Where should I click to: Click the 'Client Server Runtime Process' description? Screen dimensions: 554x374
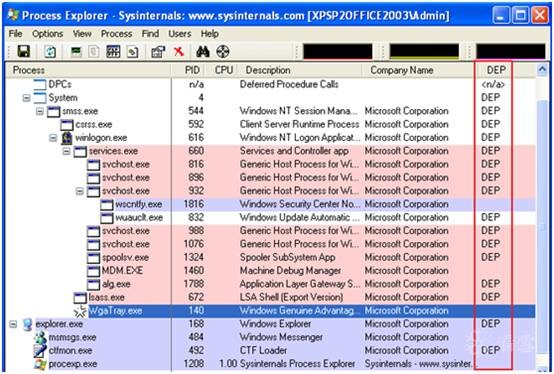tap(299, 125)
